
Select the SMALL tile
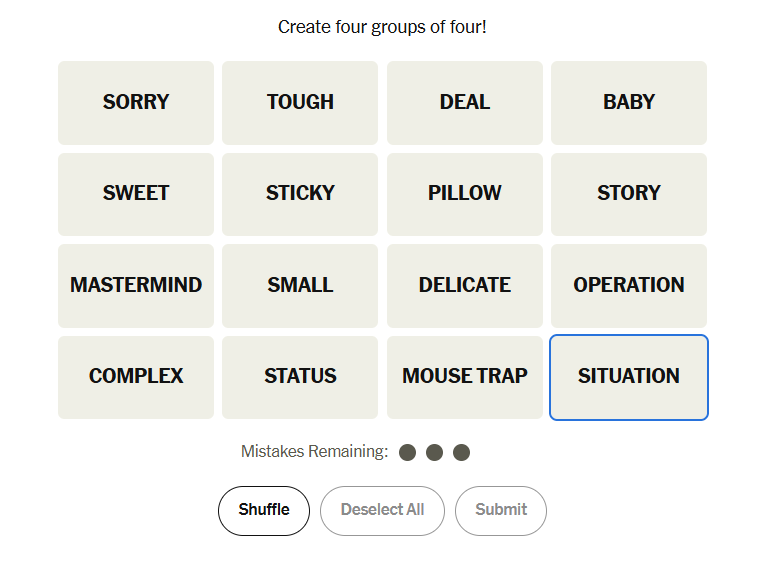[x=300, y=285]
